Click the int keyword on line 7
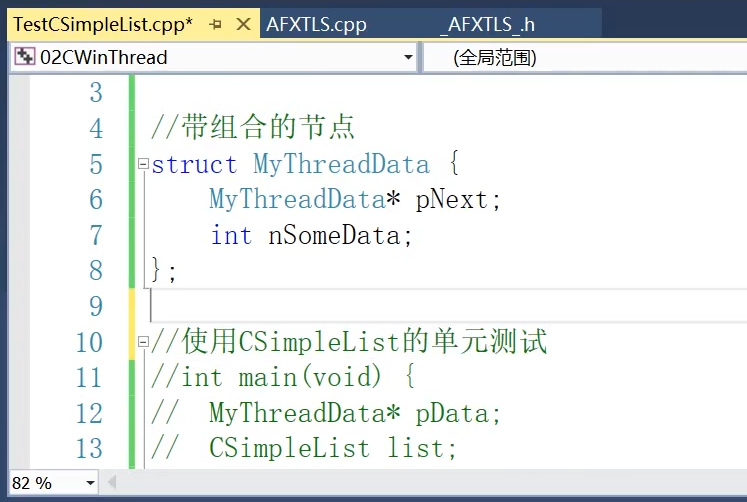The image size is (747, 502). click(231, 235)
